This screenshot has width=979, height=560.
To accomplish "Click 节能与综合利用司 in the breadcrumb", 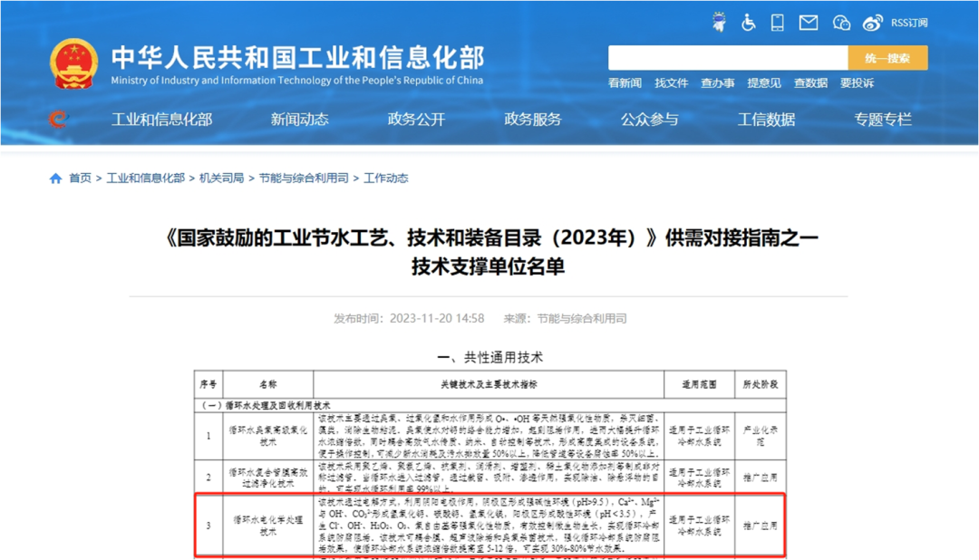I will [304, 179].
